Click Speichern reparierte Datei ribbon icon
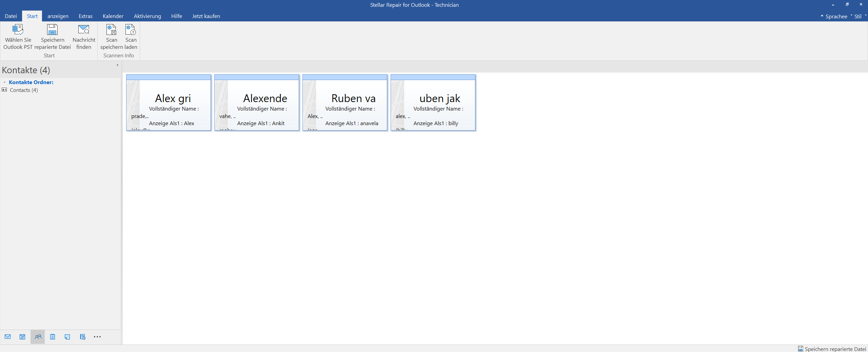The image size is (868, 352). pyautogui.click(x=52, y=30)
